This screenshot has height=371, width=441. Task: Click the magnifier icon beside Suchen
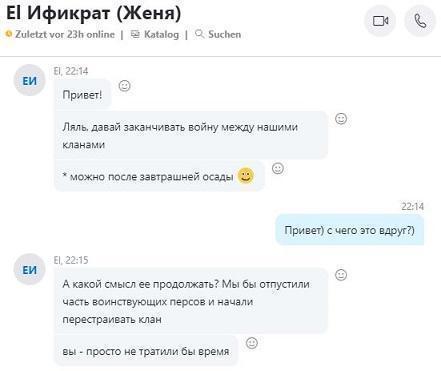(199, 34)
